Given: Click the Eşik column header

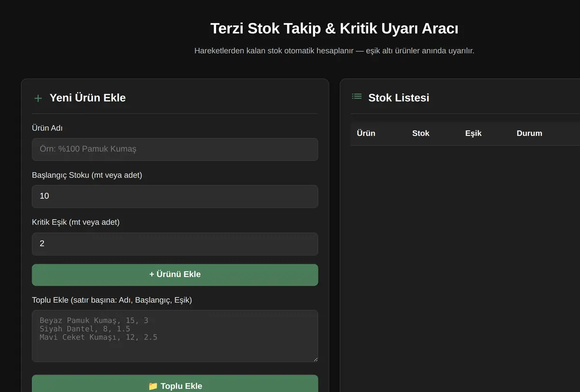Looking at the screenshot, I should pos(473,133).
